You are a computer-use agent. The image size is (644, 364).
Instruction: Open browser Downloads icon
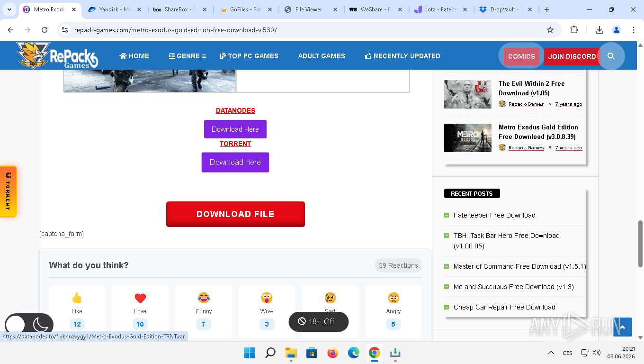[599, 30]
